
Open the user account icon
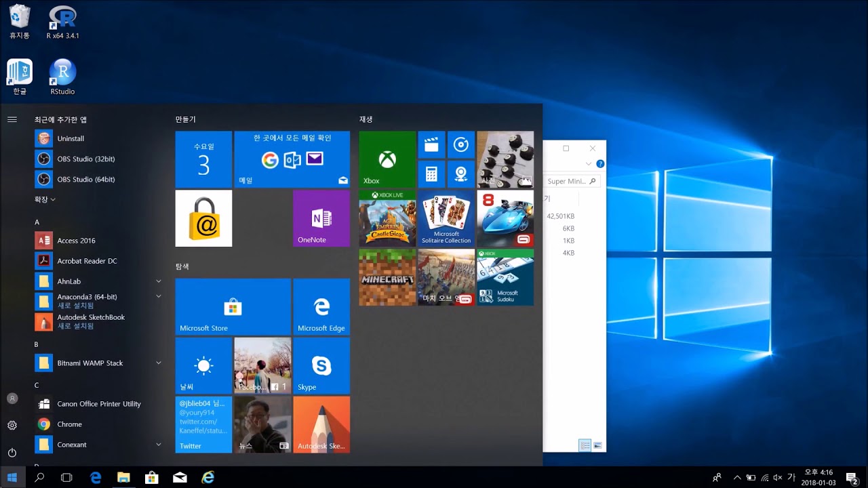tap(12, 399)
